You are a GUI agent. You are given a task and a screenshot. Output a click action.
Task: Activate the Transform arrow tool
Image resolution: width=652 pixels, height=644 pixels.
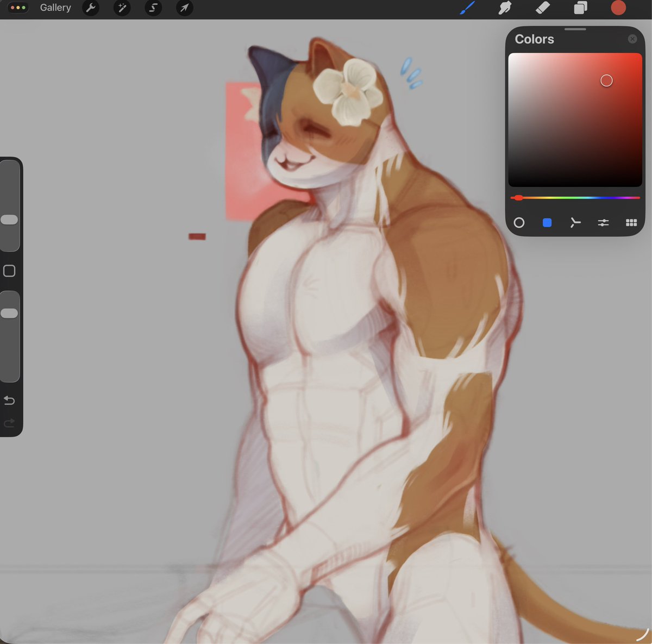pos(185,8)
